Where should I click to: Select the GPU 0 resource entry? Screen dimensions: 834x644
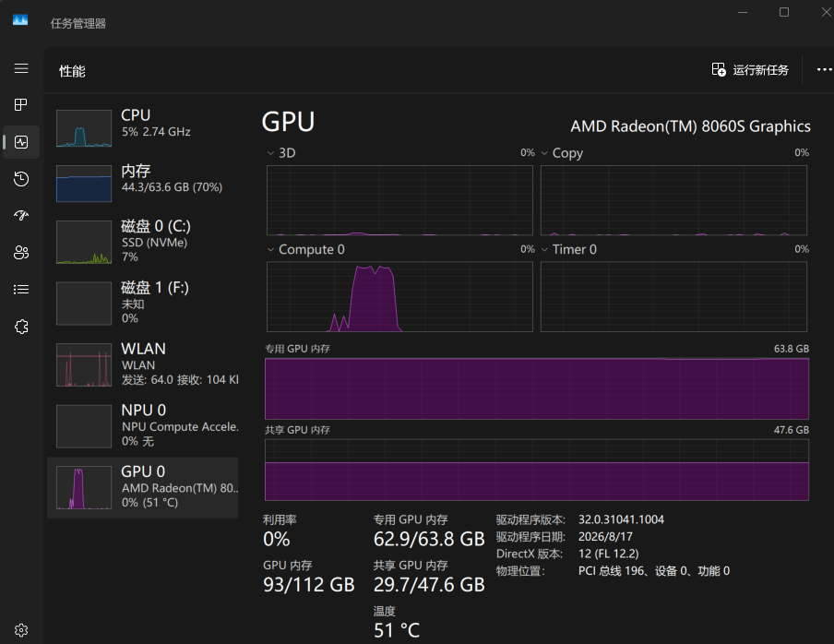pos(143,487)
